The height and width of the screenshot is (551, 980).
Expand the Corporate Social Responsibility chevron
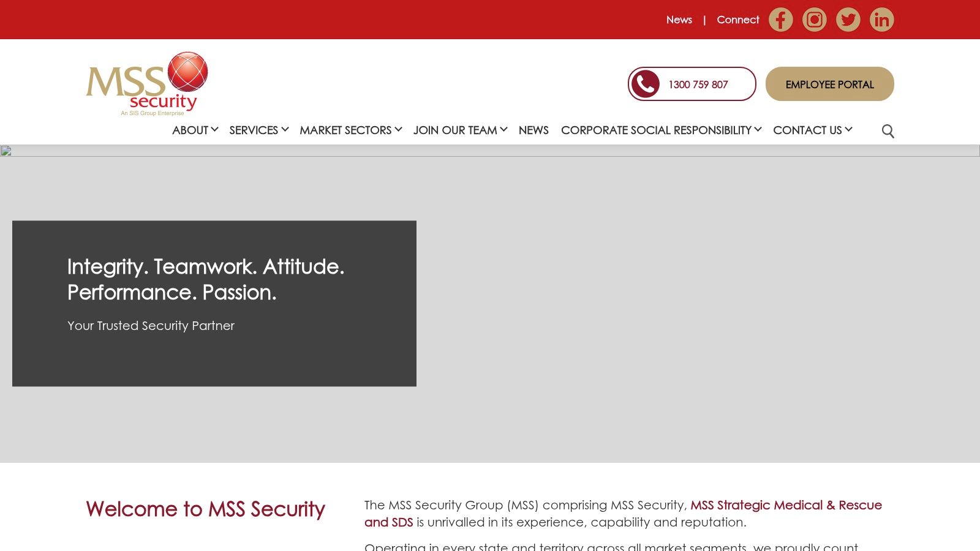(x=758, y=129)
